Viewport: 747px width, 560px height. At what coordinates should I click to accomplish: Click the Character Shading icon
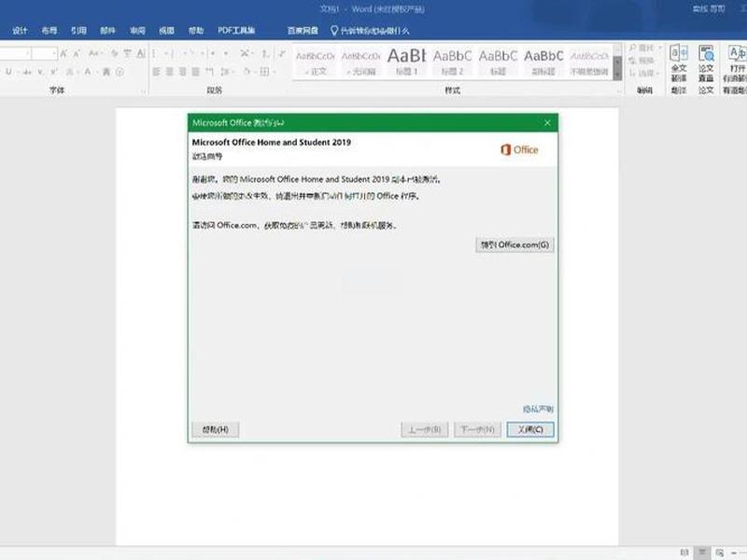point(106,72)
